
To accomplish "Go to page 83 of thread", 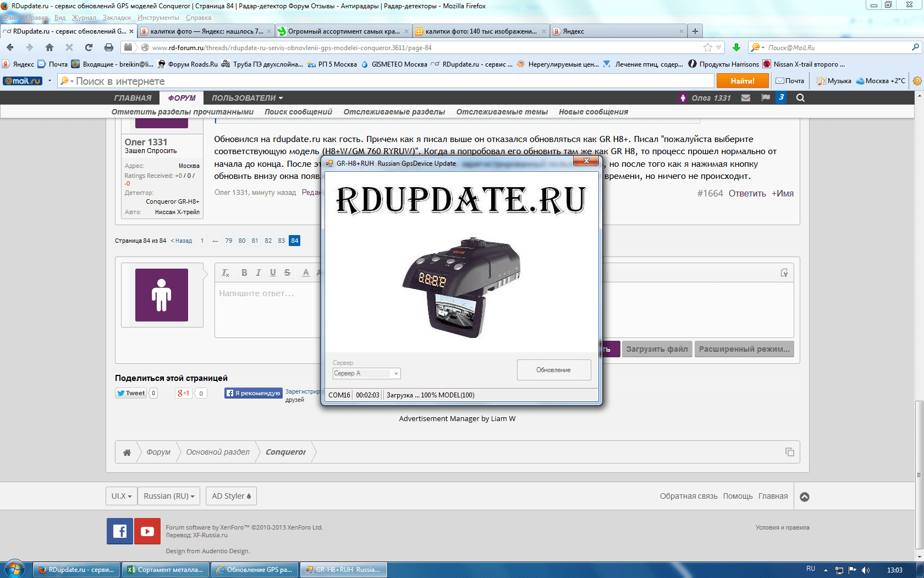I will point(281,241).
